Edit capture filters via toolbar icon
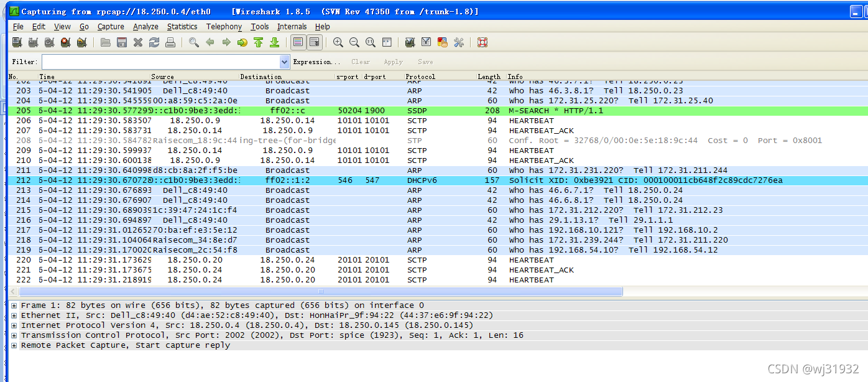Screen dimensions: 868x382 point(410,42)
